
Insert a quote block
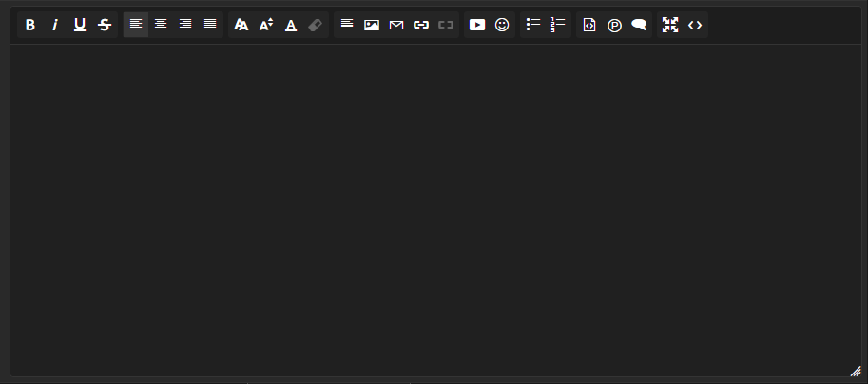pyautogui.click(x=639, y=25)
